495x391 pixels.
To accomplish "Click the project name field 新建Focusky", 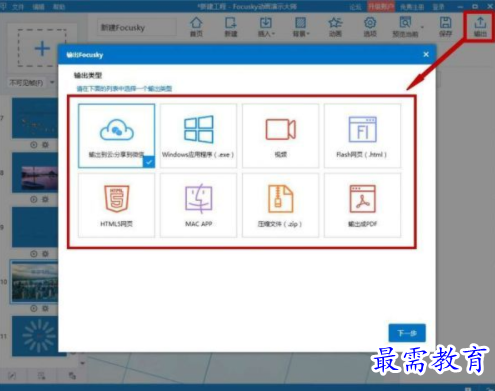I will (x=137, y=27).
